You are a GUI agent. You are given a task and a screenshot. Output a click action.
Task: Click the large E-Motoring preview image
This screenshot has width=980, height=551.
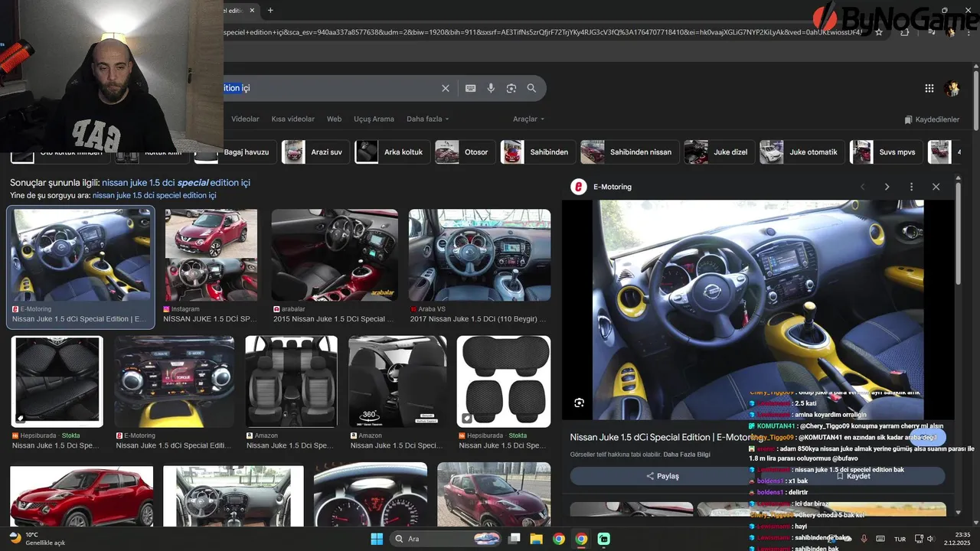click(x=758, y=310)
